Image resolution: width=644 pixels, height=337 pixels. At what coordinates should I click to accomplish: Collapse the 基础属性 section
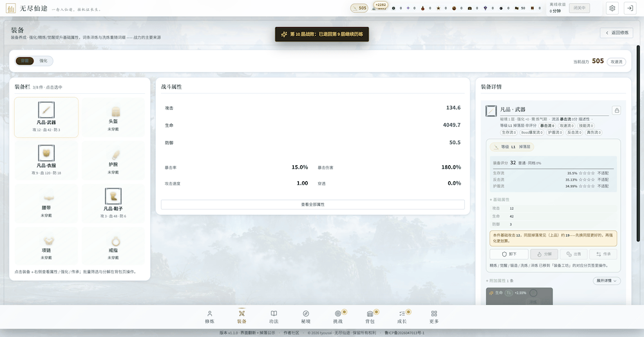(x=500, y=199)
